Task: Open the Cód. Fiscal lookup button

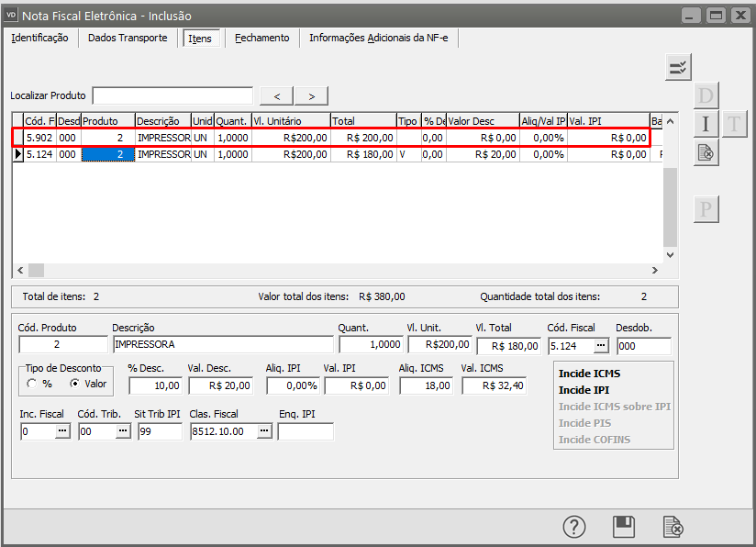Action: (x=600, y=346)
